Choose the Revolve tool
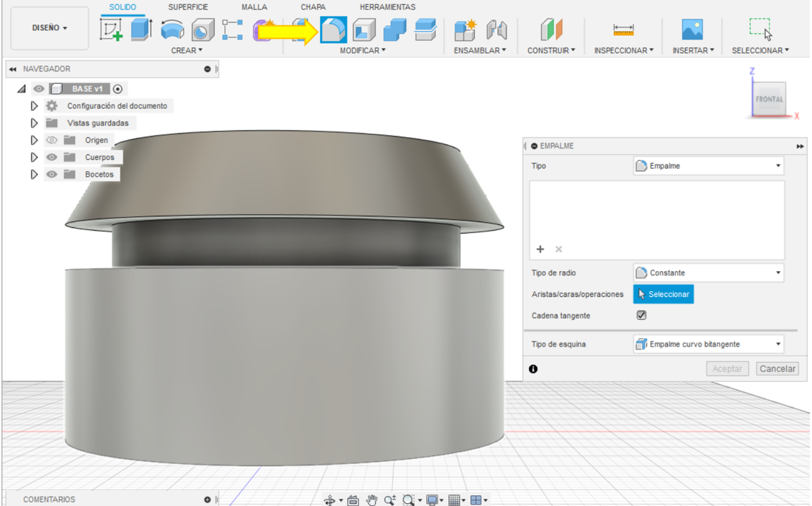This screenshot has height=506, width=812. click(x=172, y=30)
